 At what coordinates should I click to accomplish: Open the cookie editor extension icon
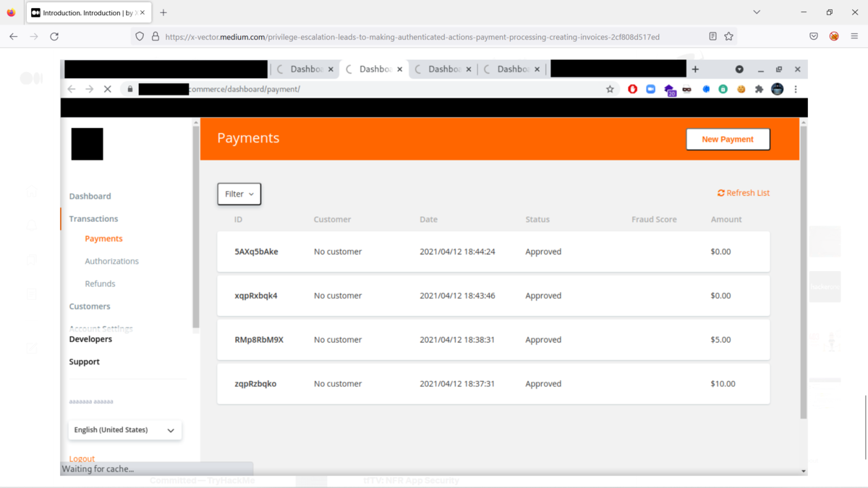[741, 89]
